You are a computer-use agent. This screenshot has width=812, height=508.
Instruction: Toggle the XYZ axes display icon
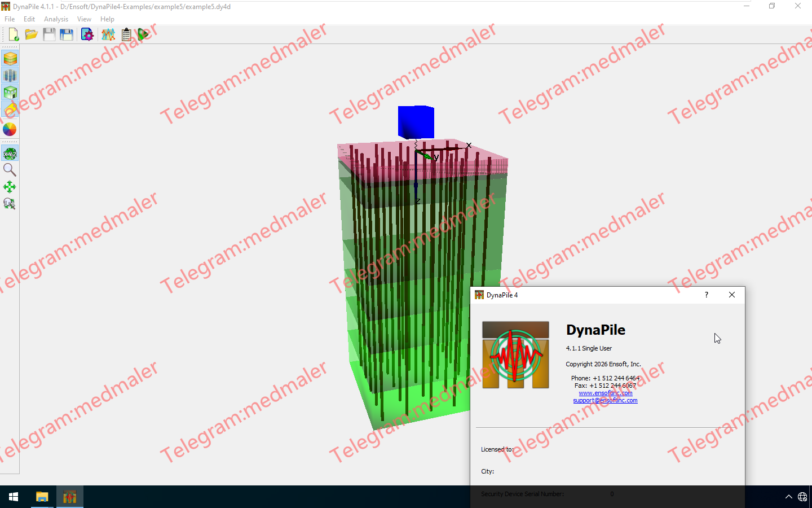(x=10, y=154)
